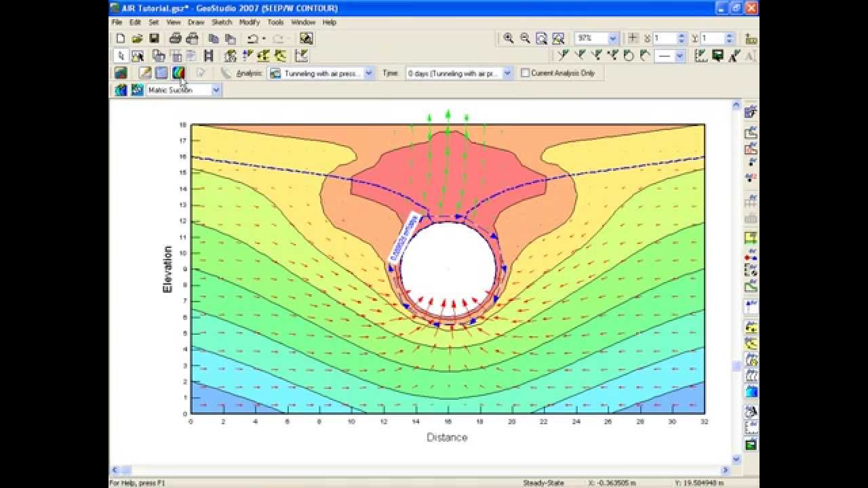Click the circle sketch tool icon

click(x=628, y=56)
